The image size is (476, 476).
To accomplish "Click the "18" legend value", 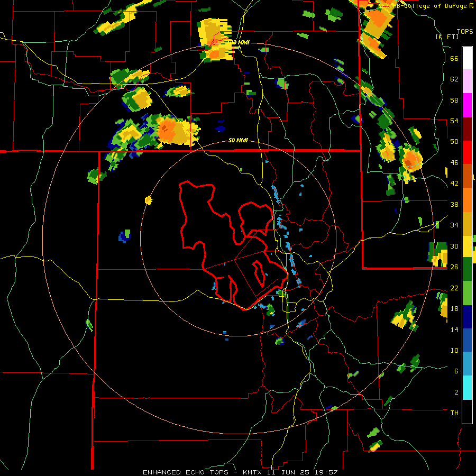I will click(x=454, y=309).
